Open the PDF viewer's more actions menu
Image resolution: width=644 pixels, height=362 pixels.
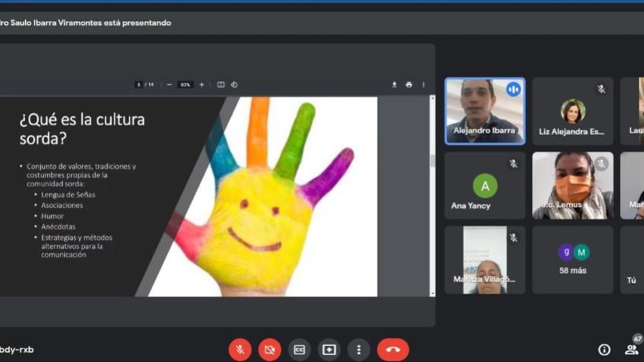(x=423, y=85)
